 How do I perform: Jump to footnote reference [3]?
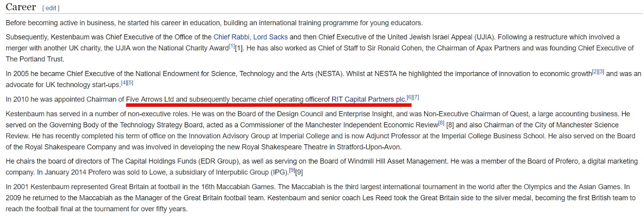pos(601,72)
